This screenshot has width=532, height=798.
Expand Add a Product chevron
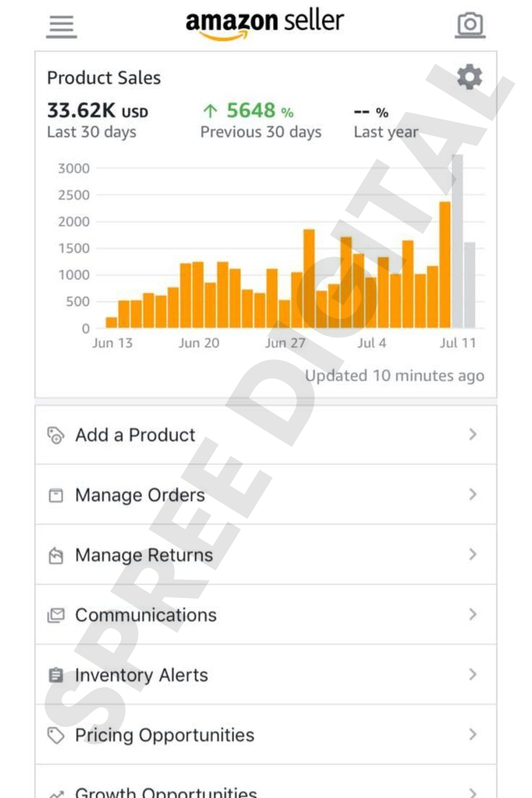[473, 434]
